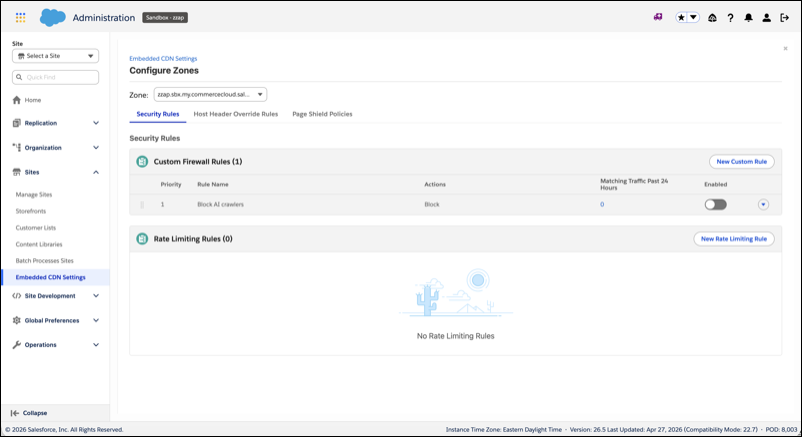802x437 pixels.
Task: Click the log out icon
Action: (x=784, y=18)
